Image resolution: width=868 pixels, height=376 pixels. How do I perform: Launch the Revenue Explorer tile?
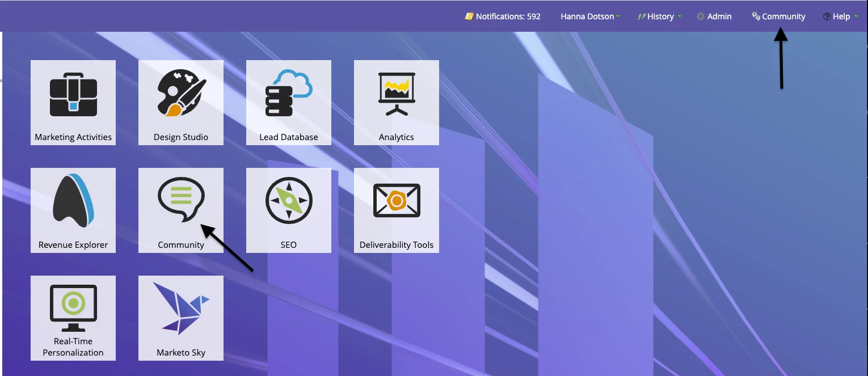coord(73,210)
